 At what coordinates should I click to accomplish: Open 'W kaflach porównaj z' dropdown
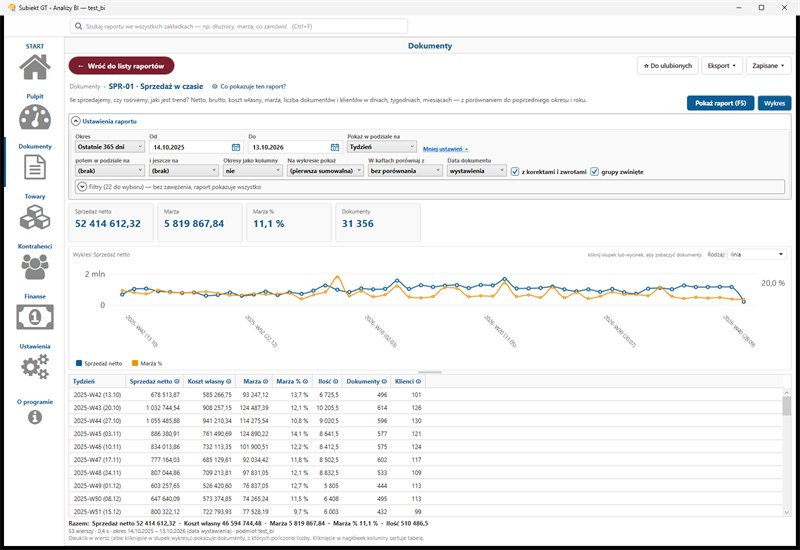(x=405, y=171)
